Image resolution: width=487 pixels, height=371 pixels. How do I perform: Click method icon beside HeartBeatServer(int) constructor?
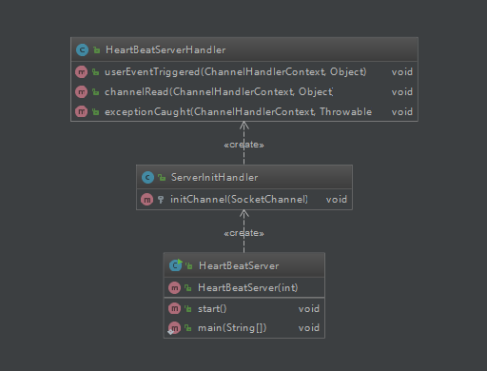point(174,288)
